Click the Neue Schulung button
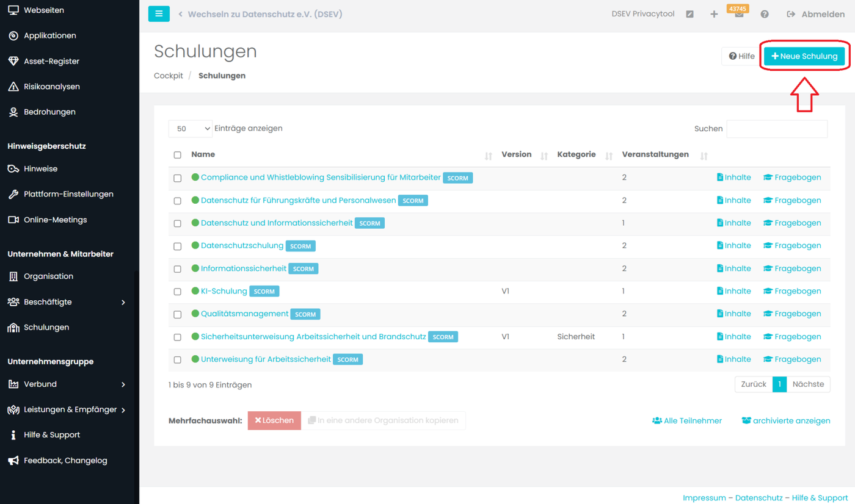 point(804,56)
